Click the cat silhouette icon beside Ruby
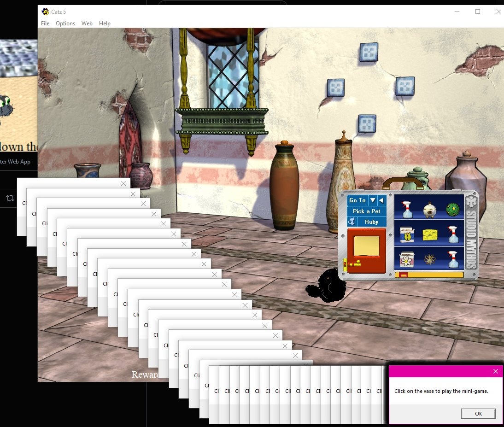The image size is (504, 427). 352,222
